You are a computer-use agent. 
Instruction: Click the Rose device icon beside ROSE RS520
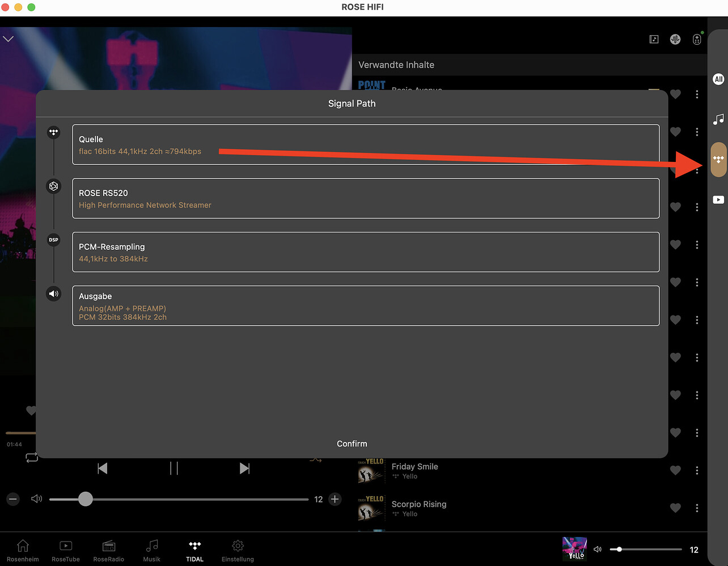[54, 186]
